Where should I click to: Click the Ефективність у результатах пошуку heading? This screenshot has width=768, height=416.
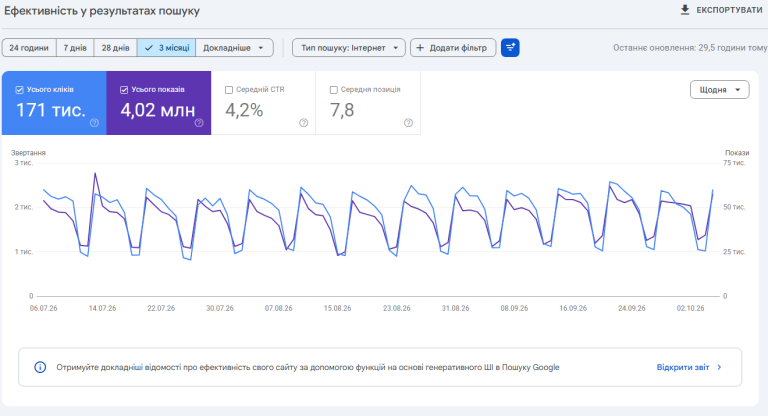click(x=102, y=11)
